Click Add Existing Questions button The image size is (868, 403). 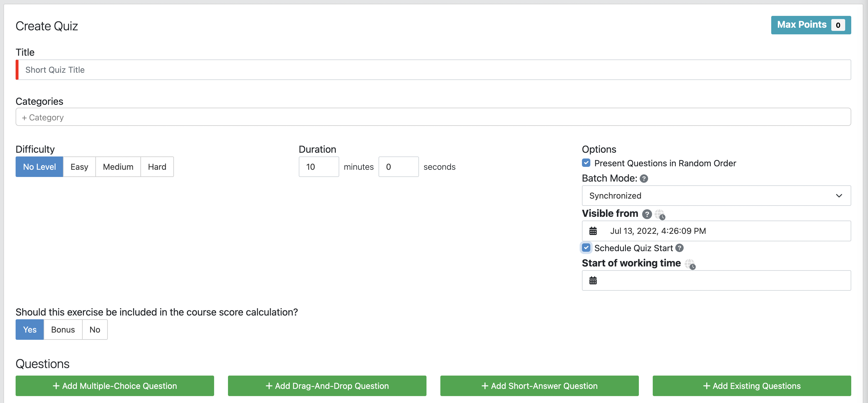click(x=752, y=385)
